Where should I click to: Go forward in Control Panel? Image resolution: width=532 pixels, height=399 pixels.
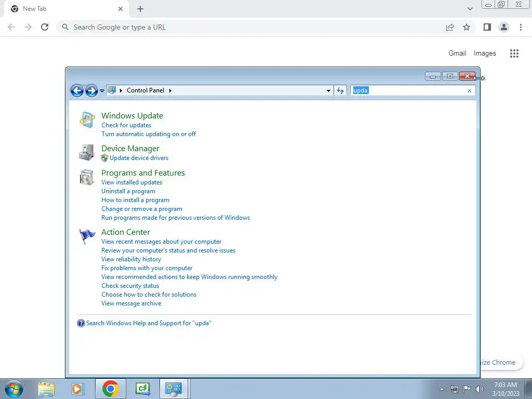91,90
